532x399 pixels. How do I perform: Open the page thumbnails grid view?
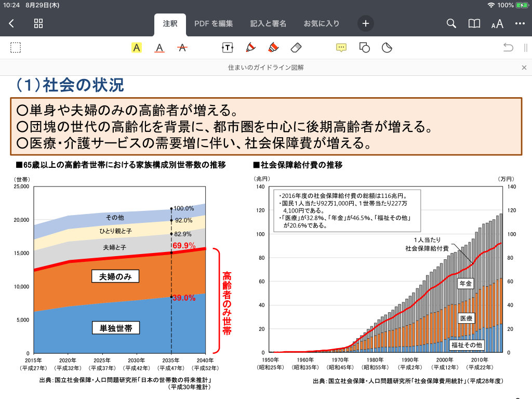point(38,23)
